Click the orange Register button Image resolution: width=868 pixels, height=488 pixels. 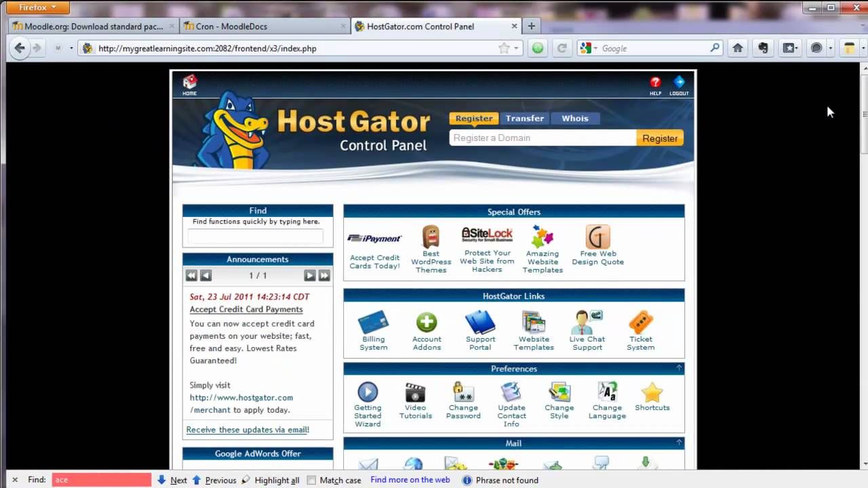click(660, 138)
